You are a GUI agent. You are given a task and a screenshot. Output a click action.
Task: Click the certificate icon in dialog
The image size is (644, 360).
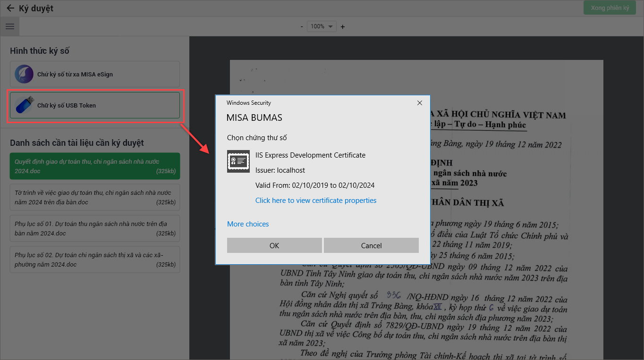click(x=238, y=161)
